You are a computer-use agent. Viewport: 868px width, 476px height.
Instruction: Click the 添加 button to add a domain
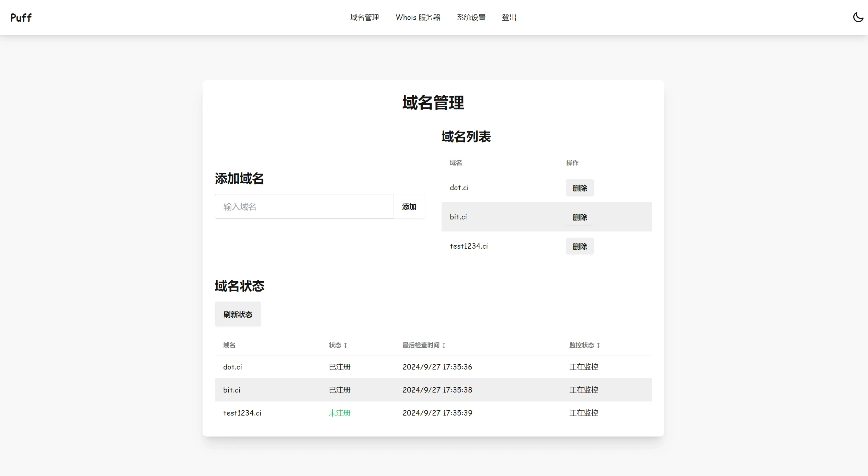[x=409, y=206]
